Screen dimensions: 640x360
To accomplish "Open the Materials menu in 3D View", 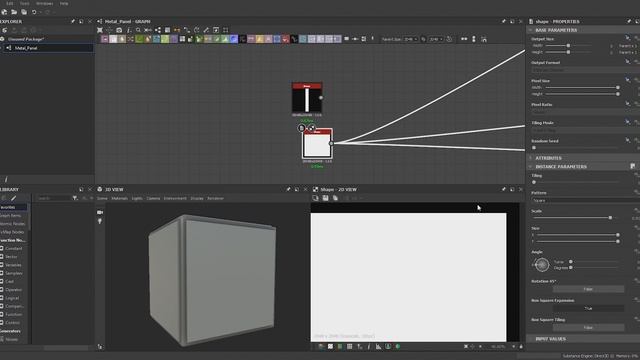I will (120, 198).
